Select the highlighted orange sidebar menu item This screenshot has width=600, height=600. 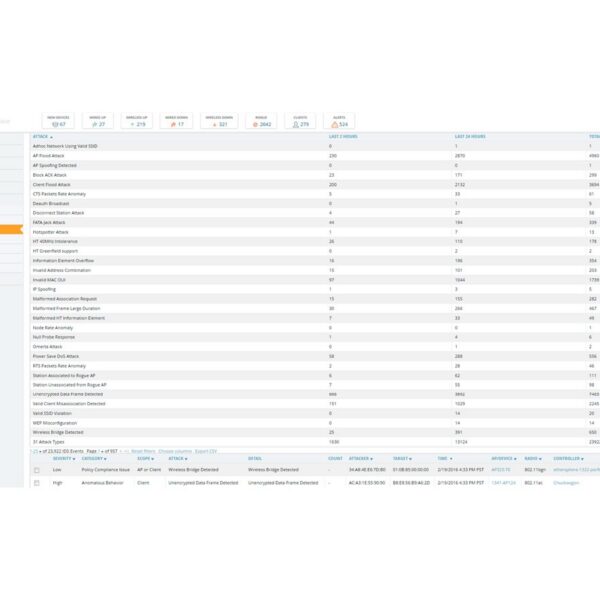pyautogui.click(x=12, y=229)
